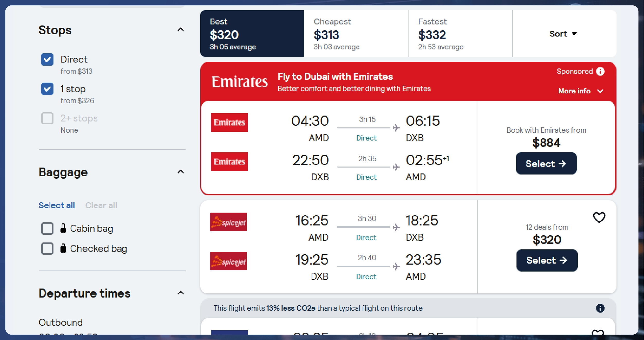Save the SpiceJet flight with heart icon

click(599, 217)
